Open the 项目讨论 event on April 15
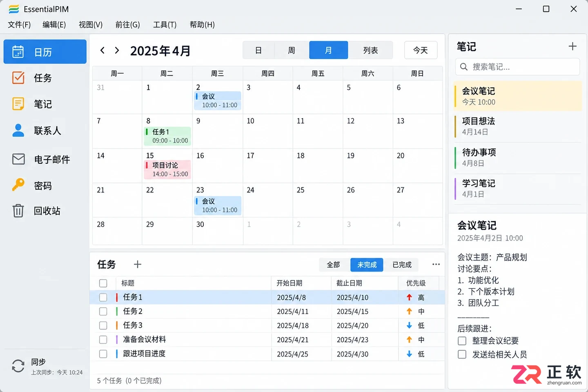The image size is (588, 392). pos(167,169)
